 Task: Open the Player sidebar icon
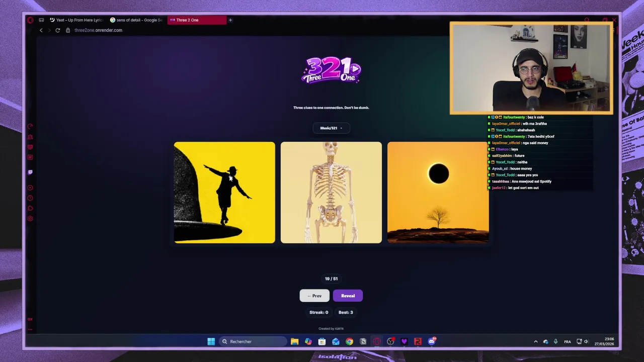coord(30,188)
